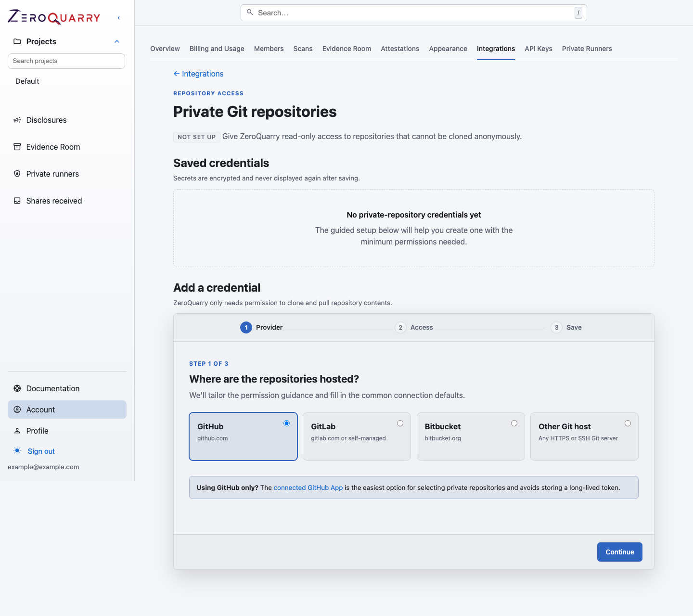Screen dimensions: 693x616
Task: Click the github.com subtitle text
Action: coord(213,438)
